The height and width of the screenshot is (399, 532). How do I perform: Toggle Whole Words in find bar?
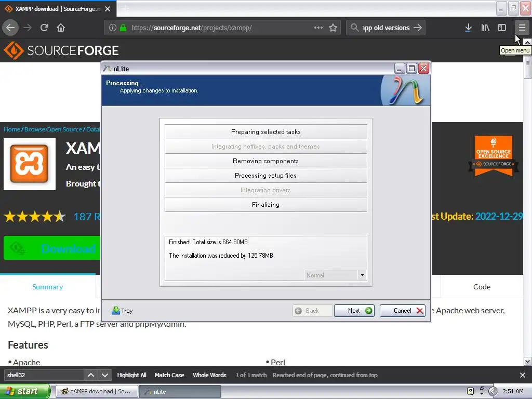209,375
